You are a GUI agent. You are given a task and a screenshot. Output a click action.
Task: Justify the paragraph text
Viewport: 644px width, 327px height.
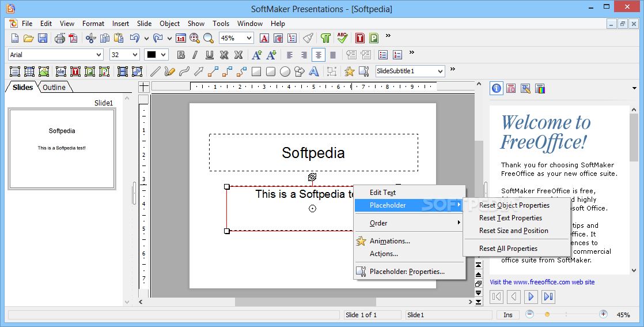coord(333,55)
